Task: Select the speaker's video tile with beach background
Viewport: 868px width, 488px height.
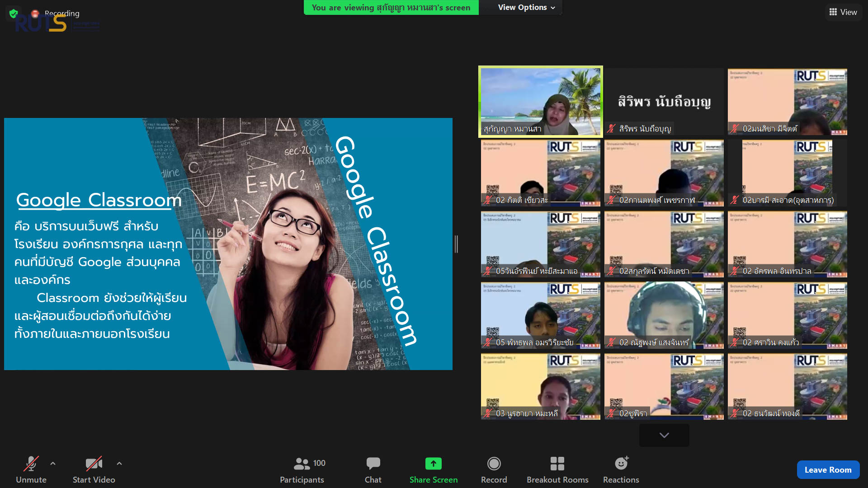Action: [540, 102]
